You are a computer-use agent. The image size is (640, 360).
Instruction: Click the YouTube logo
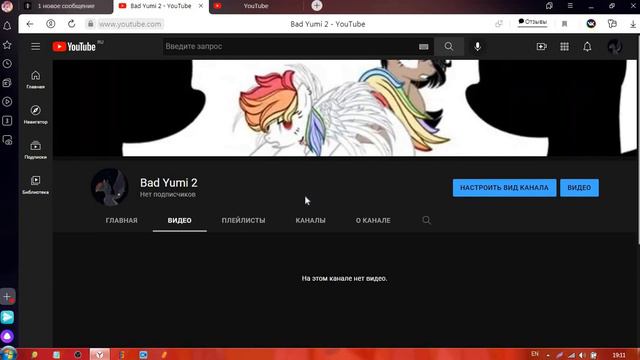74,47
